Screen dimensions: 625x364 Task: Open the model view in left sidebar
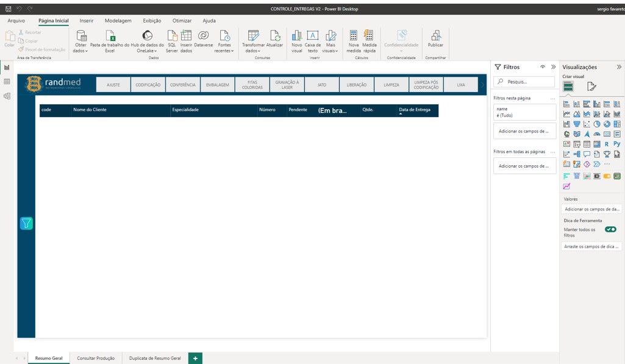7,96
